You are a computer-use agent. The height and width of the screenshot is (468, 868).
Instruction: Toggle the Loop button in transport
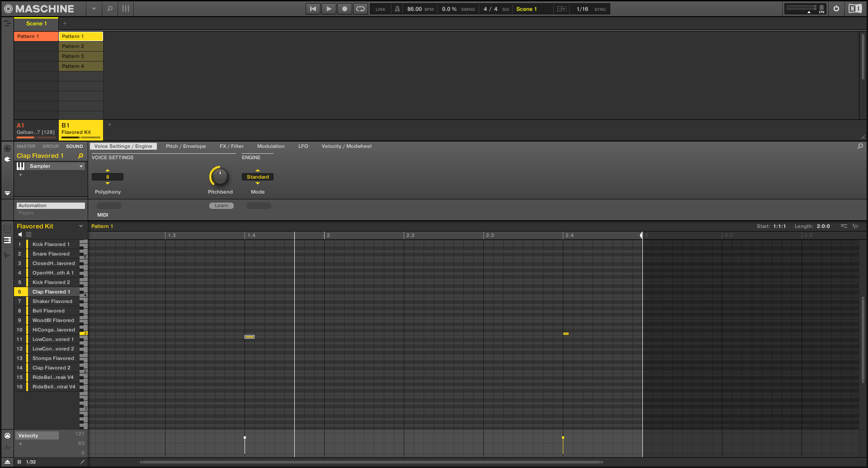[x=360, y=9]
